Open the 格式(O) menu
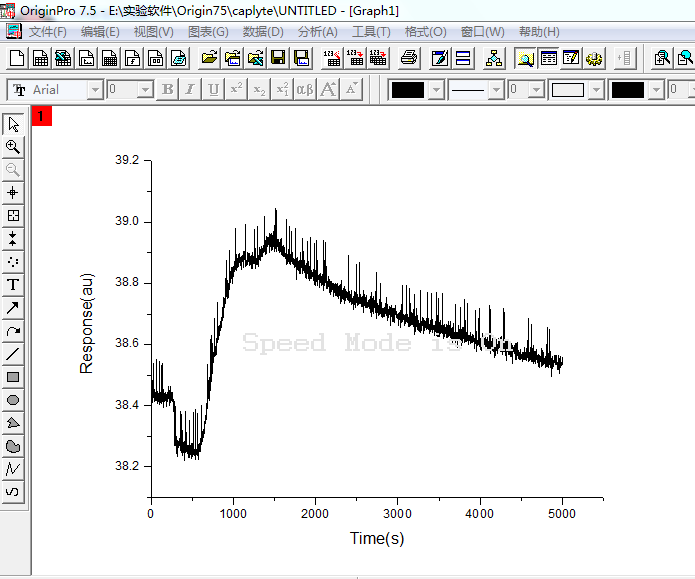The width and height of the screenshot is (695, 579). tap(426, 32)
